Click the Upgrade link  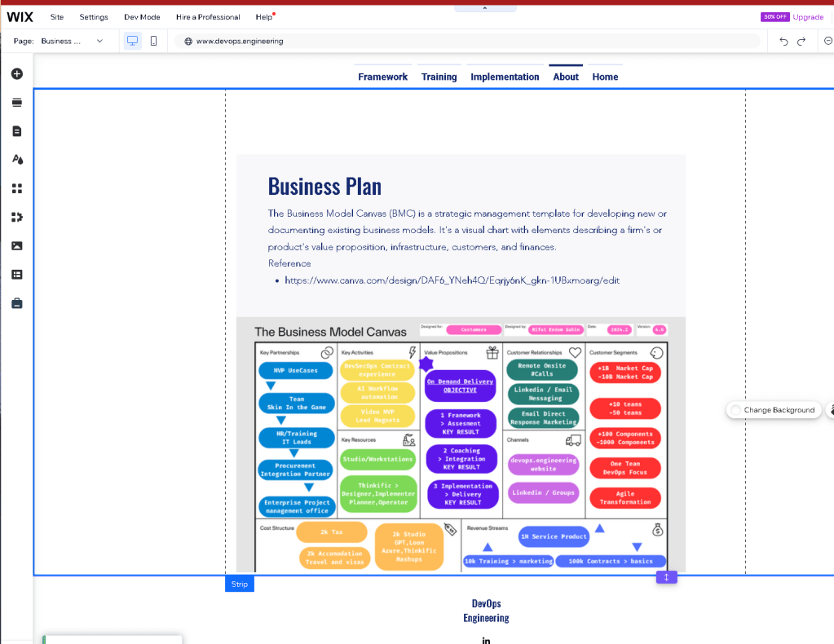point(808,17)
